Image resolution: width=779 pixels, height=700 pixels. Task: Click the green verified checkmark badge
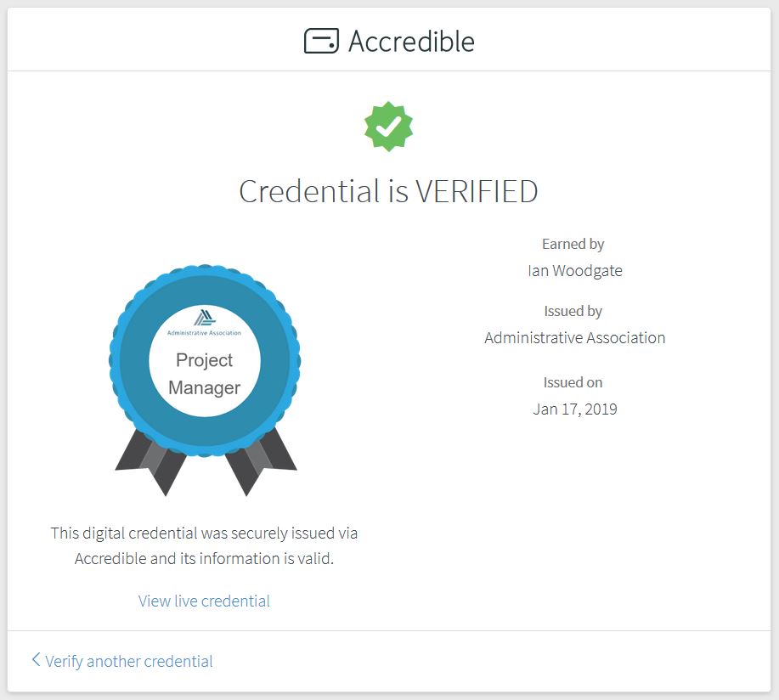(388, 127)
